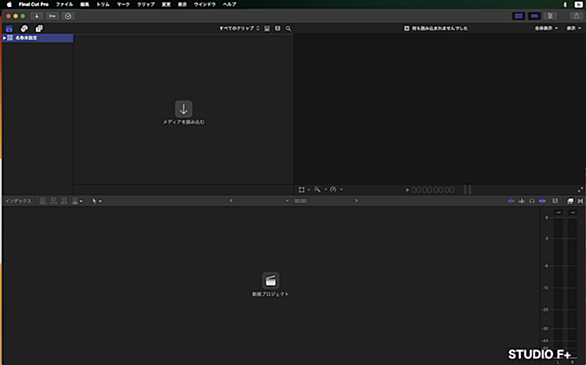Toggle video and audio skimming
This screenshot has height=365, width=586.
coord(511,201)
